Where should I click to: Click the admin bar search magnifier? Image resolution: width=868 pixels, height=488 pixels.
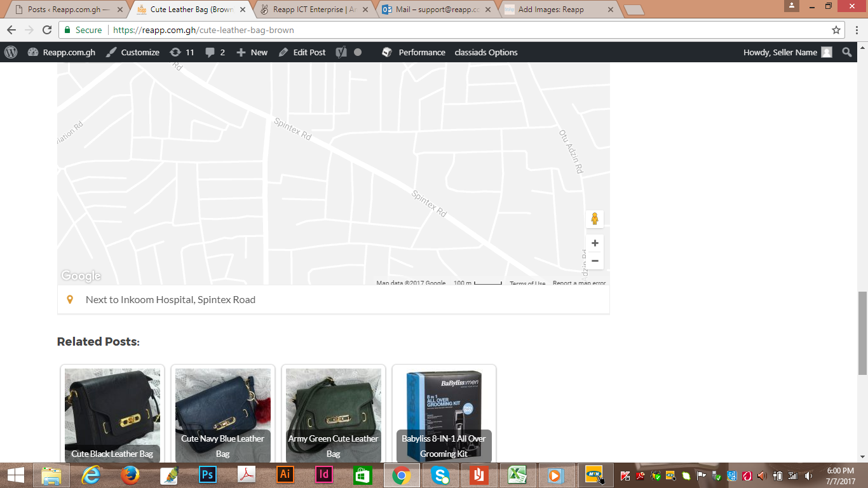click(x=847, y=52)
